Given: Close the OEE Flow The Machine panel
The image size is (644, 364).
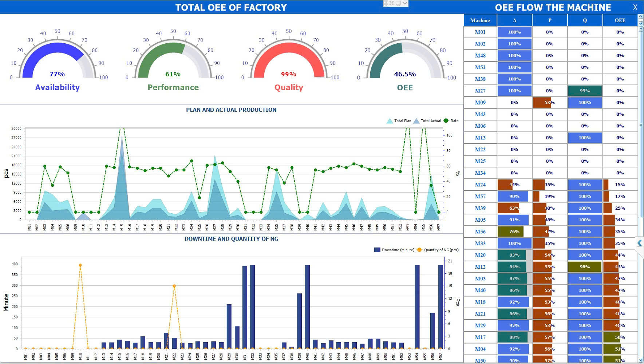Looking at the screenshot, I should tap(635, 7).
